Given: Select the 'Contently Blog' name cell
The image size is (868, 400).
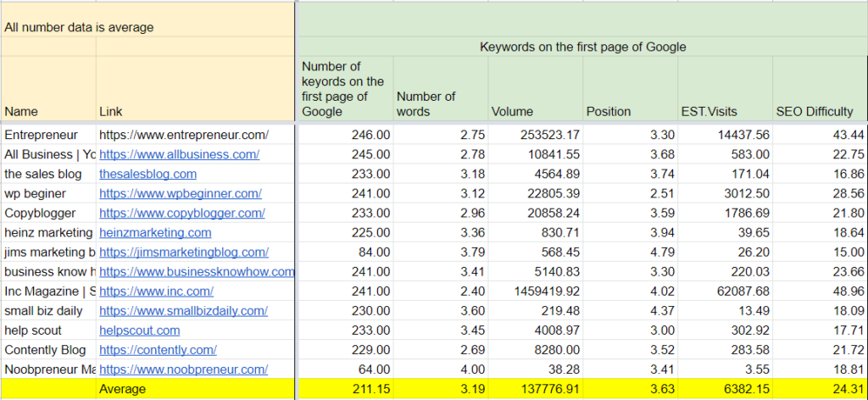Looking at the screenshot, I should tap(48, 350).
